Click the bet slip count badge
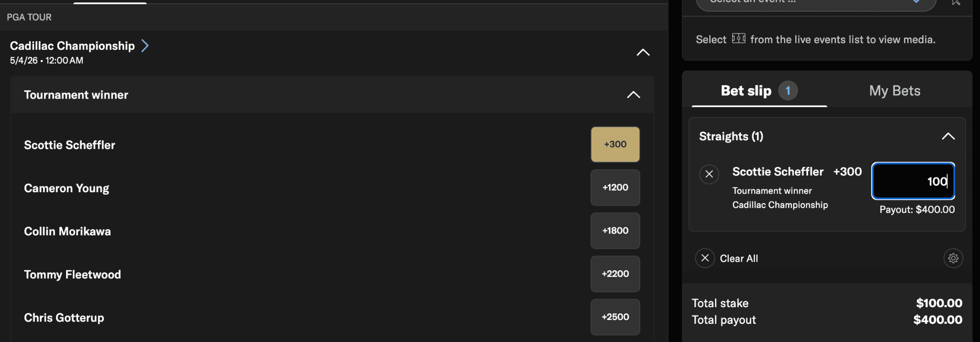The image size is (980, 342). pos(788,91)
